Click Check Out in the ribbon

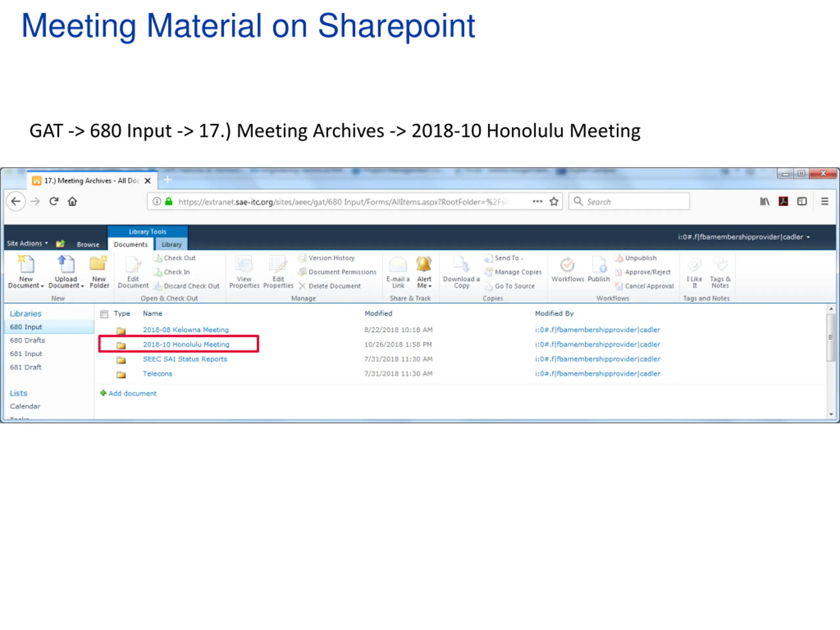(174, 258)
